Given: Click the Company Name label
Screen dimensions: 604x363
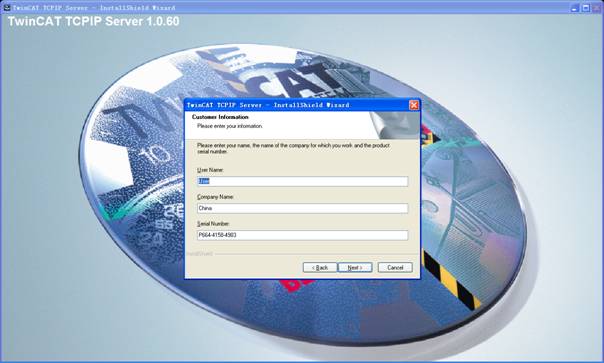Looking at the screenshot, I should click(215, 197).
